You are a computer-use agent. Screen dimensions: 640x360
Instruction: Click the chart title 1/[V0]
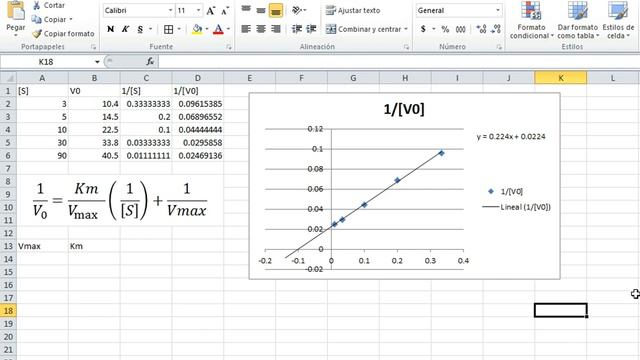[x=404, y=109]
